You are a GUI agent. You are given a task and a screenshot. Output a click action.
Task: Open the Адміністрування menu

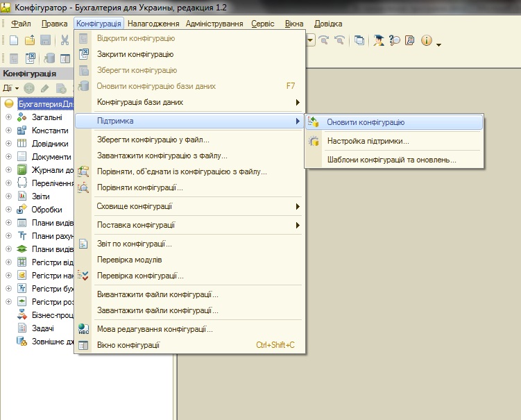tap(214, 24)
